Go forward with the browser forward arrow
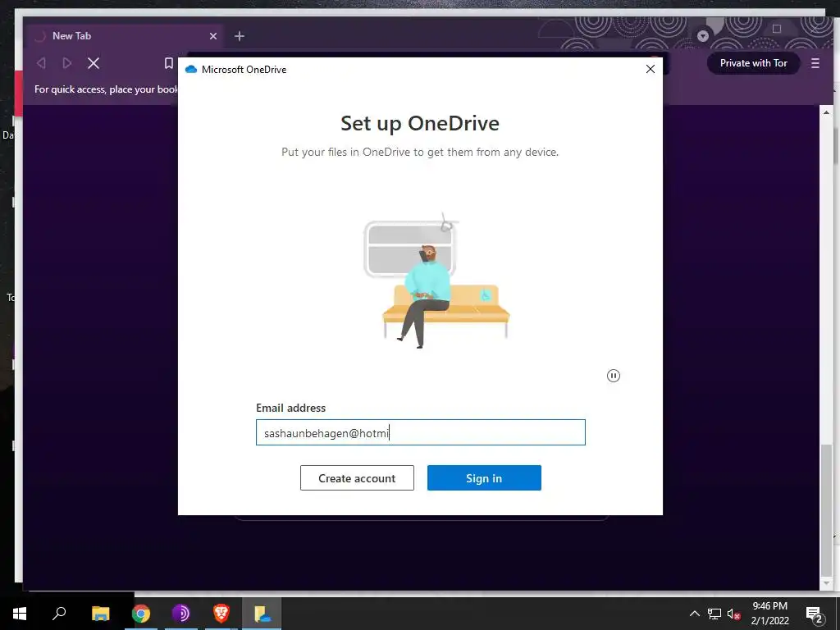Viewport: 840px width, 630px height. click(x=67, y=63)
